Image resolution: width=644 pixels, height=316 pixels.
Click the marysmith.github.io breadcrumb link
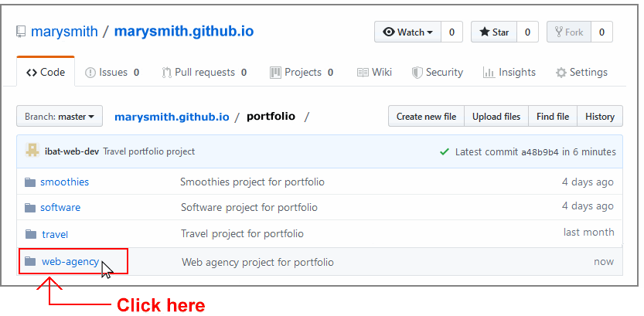(x=172, y=117)
